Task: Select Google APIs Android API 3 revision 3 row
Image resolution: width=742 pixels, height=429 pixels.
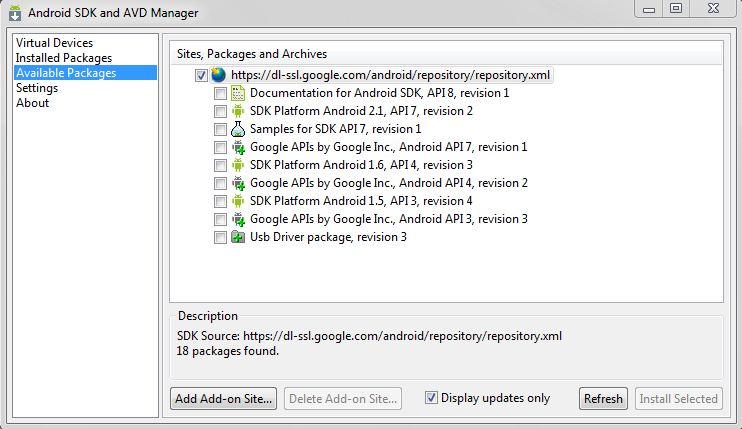Action: (389, 219)
